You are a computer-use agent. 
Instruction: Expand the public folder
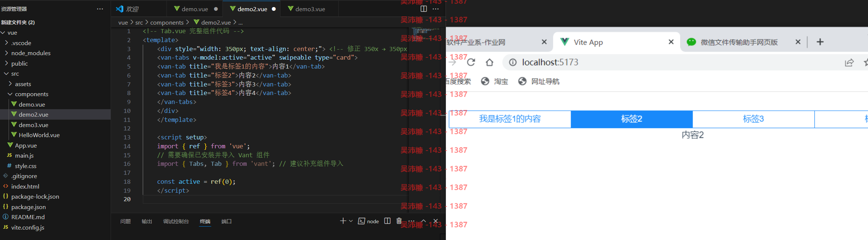[x=6, y=63]
